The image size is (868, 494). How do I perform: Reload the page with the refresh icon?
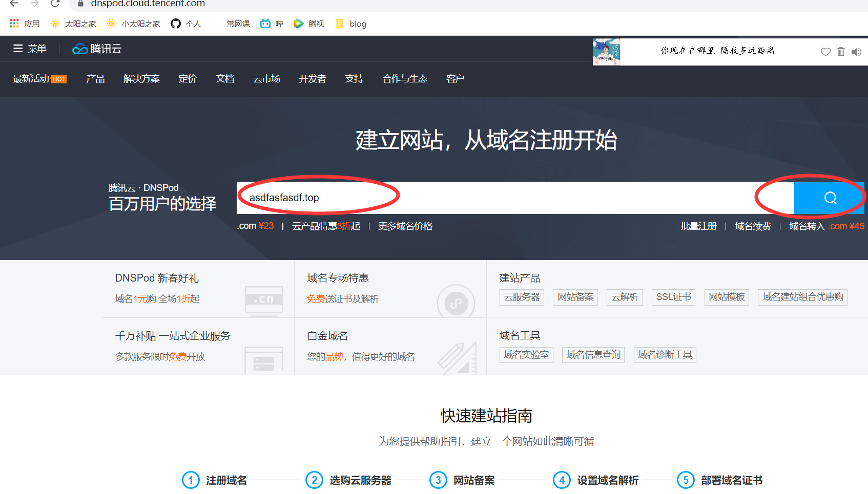(55, 4)
